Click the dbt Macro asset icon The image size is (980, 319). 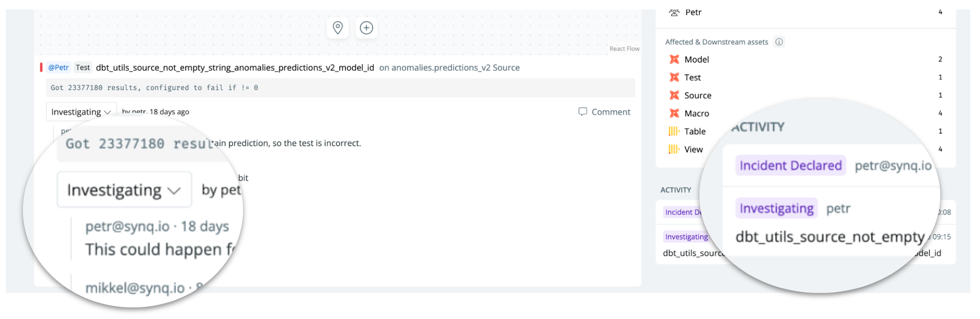pos(674,114)
